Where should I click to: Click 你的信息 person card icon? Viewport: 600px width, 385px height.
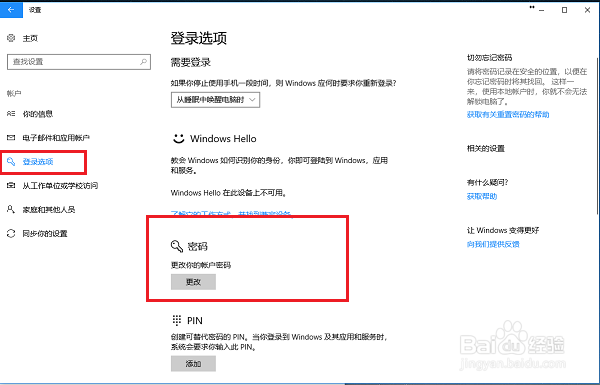click(x=11, y=114)
